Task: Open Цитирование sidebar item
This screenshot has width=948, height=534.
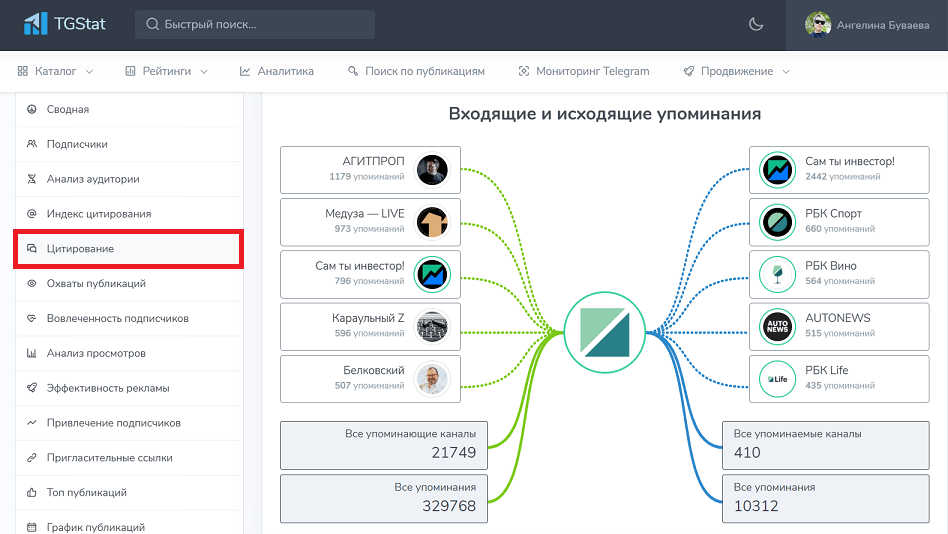Action: point(129,249)
